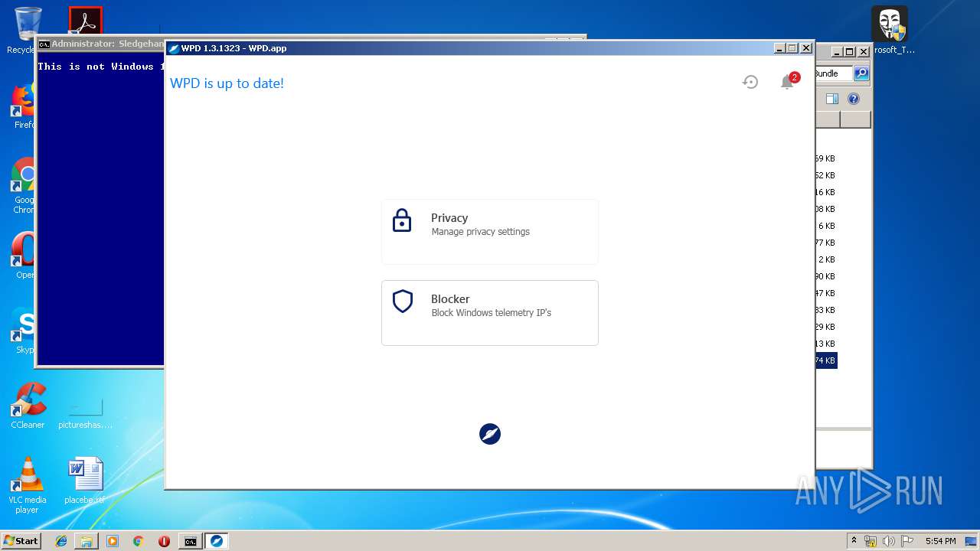Click the Explorer search input field
The height and width of the screenshot is (551, 980).
point(835,73)
